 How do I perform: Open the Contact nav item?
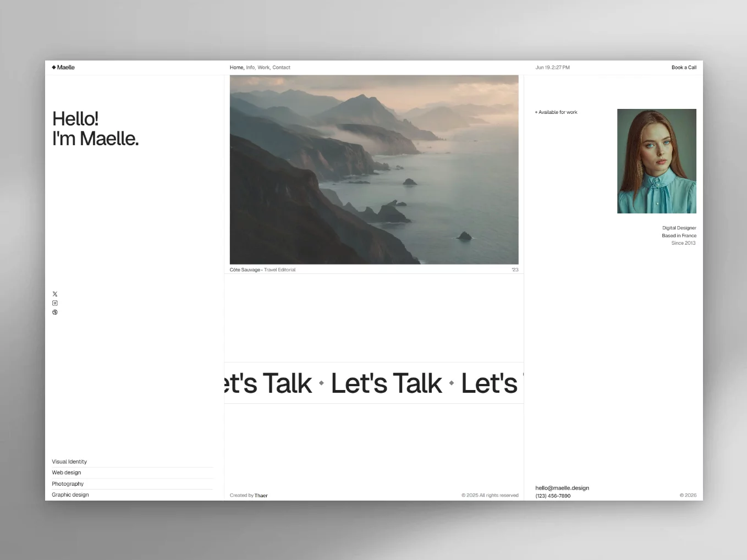pyautogui.click(x=281, y=68)
